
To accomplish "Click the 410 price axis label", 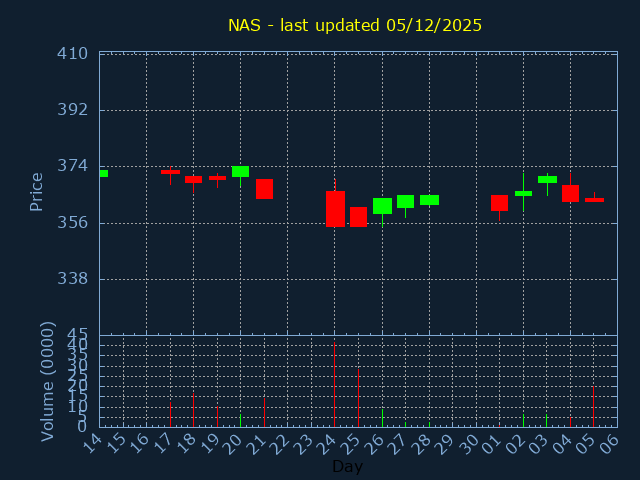I will pos(79,53).
